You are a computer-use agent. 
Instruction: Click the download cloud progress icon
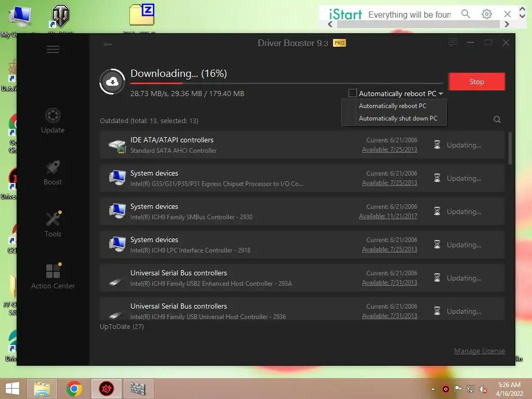coord(112,82)
